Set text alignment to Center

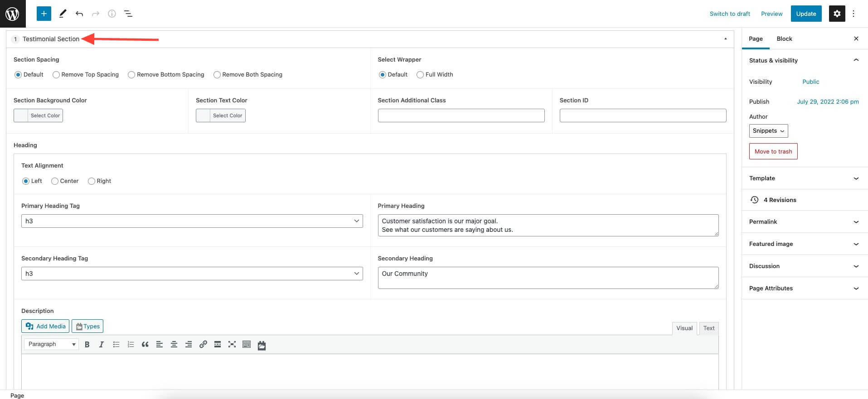pyautogui.click(x=55, y=181)
